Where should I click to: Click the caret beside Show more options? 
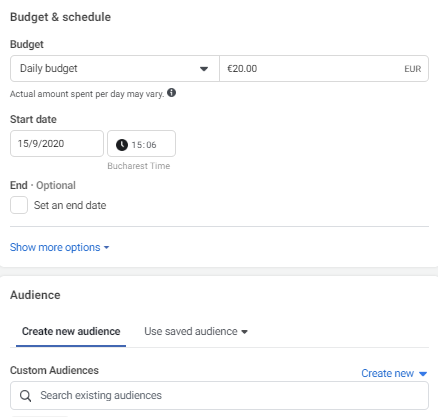[x=106, y=247]
